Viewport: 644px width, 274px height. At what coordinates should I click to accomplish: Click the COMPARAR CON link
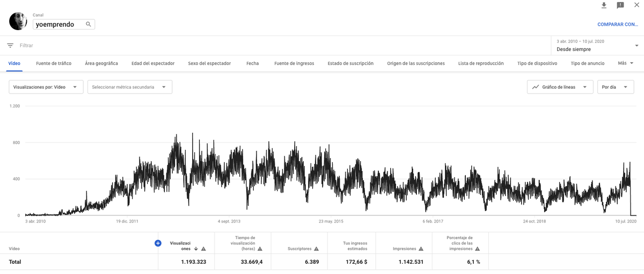coord(618,24)
